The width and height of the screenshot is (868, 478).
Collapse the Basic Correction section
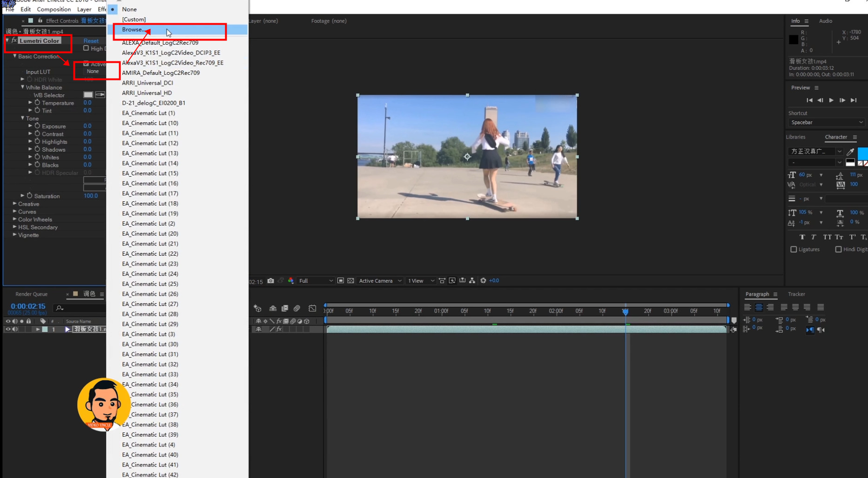pyautogui.click(x=15, y=56)
